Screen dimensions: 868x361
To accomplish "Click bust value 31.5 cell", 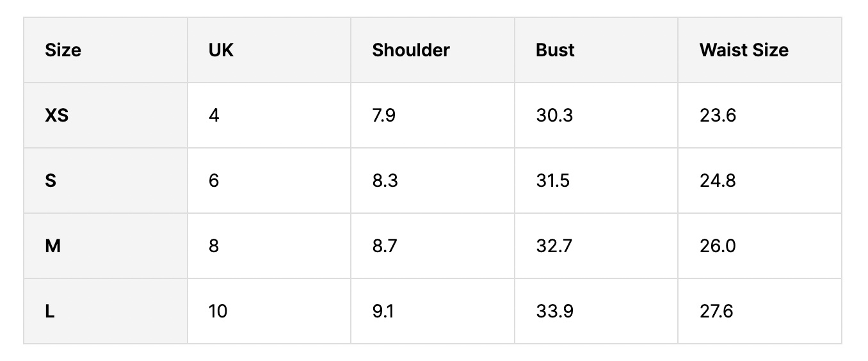I will [552, 181].
